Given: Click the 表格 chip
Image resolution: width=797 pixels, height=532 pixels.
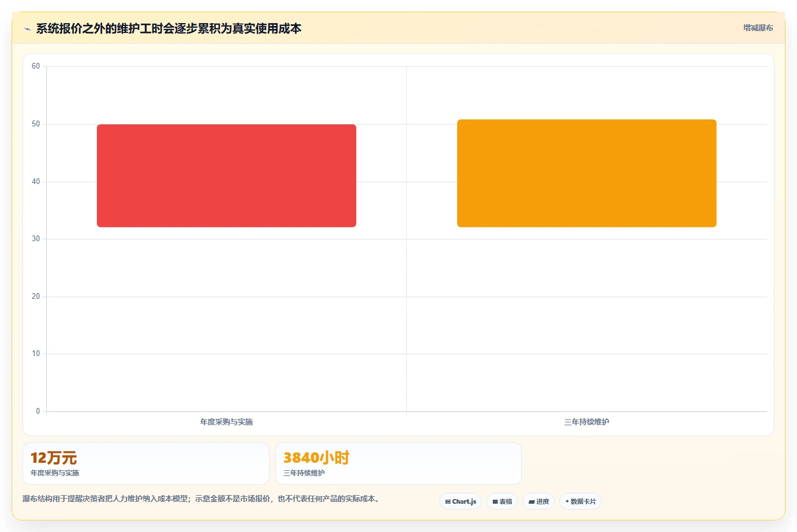Looking at the screenshot, I should 502,501.
